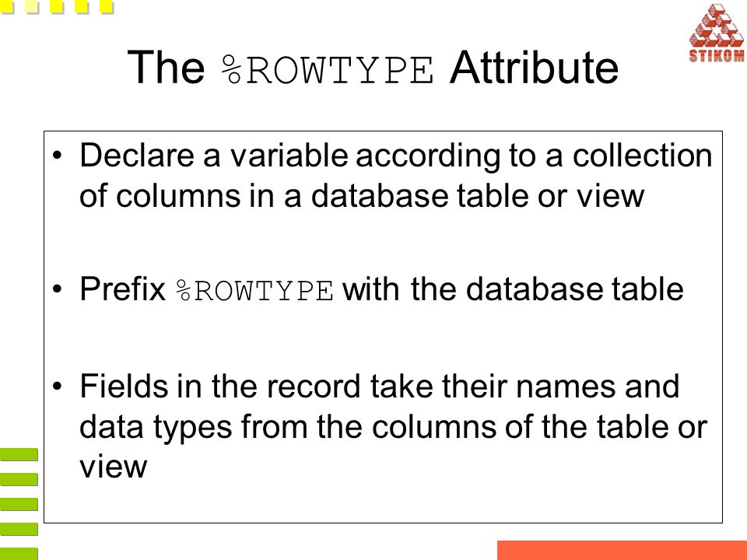Click the text 'database table or view'

coord(477,196)
